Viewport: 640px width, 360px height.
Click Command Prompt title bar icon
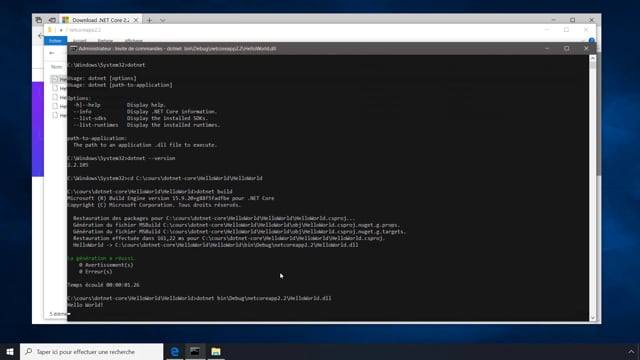point(73,49)
